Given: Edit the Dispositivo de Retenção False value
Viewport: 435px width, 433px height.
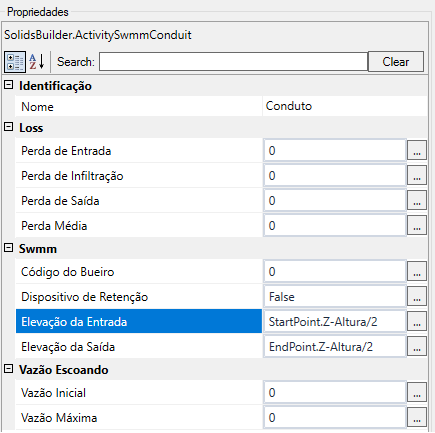Looking at the screenshot, I should pos(335,296).
